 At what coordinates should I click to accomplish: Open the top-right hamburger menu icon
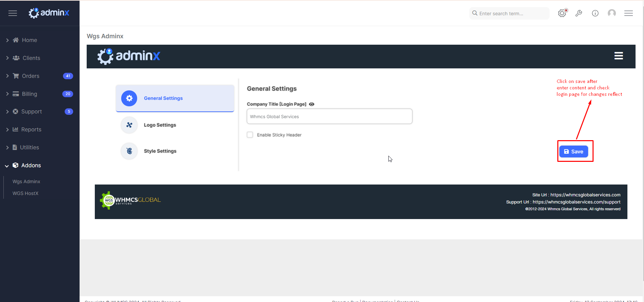[628, 13]
